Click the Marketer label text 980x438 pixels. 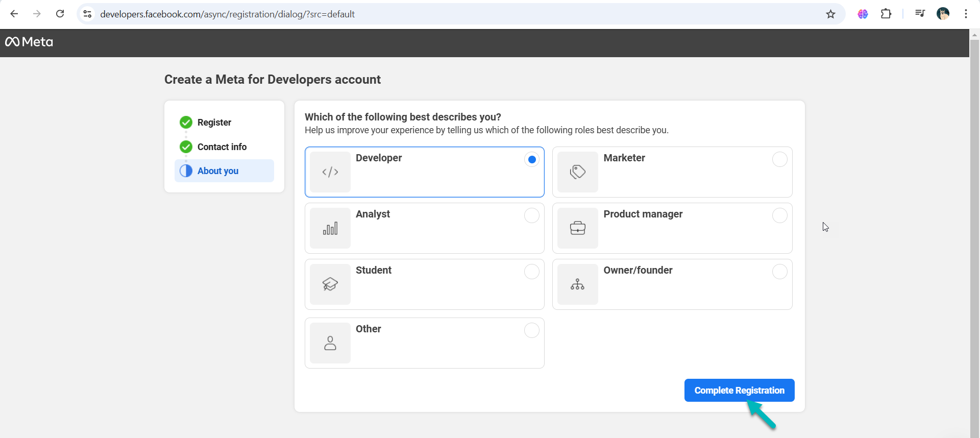624,158
